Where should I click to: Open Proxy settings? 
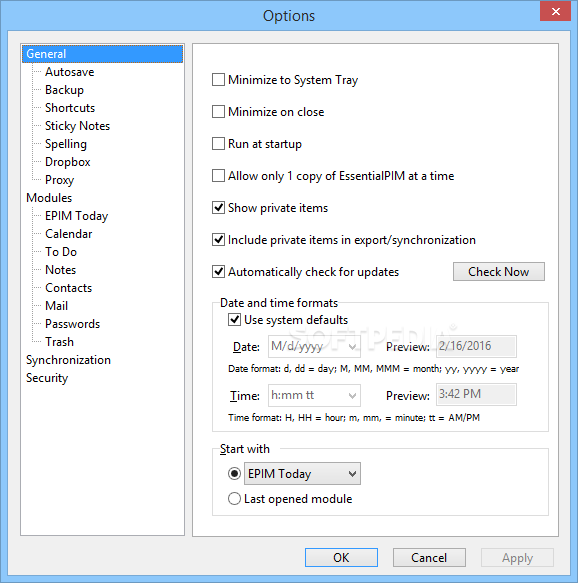click(x=59, y=180)
